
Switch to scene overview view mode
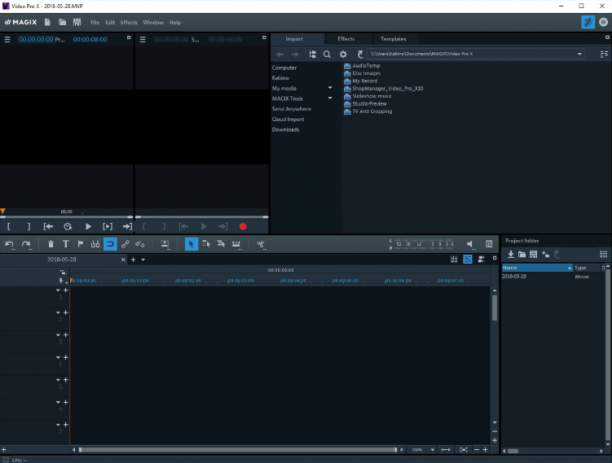tap(454, 259)
